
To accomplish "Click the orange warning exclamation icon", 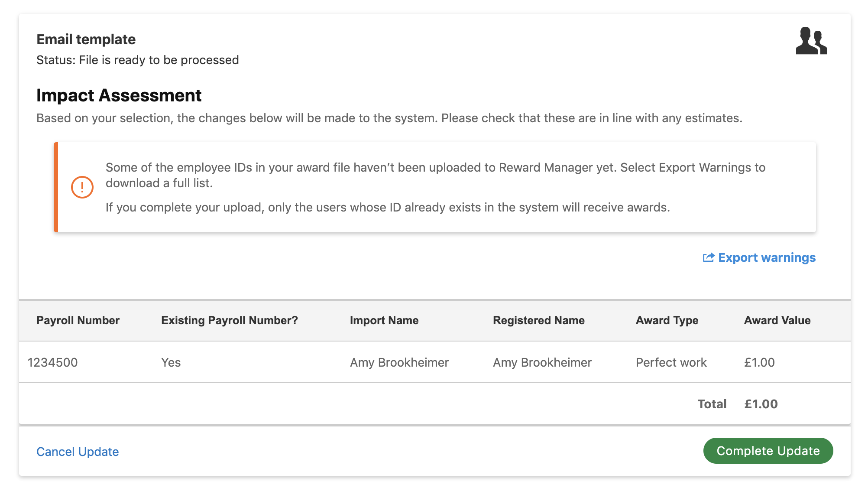I will tap(82, 187).
